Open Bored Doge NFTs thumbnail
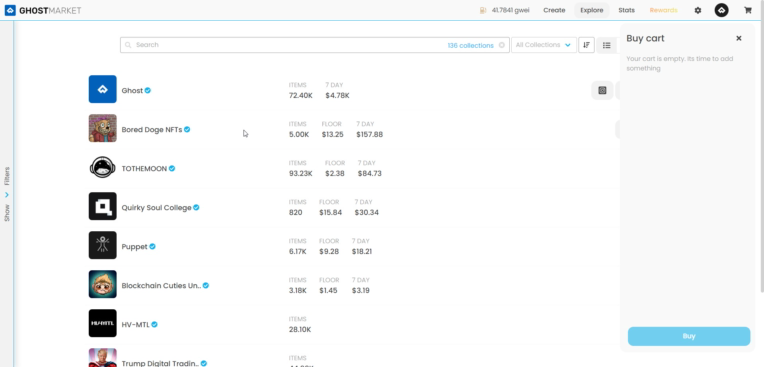 (x=102, y=128)
